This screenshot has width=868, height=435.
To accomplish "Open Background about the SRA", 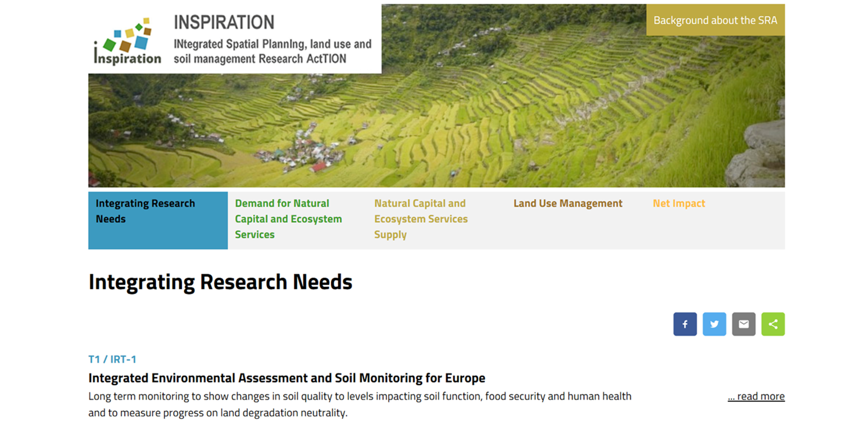I will [715, 20].
